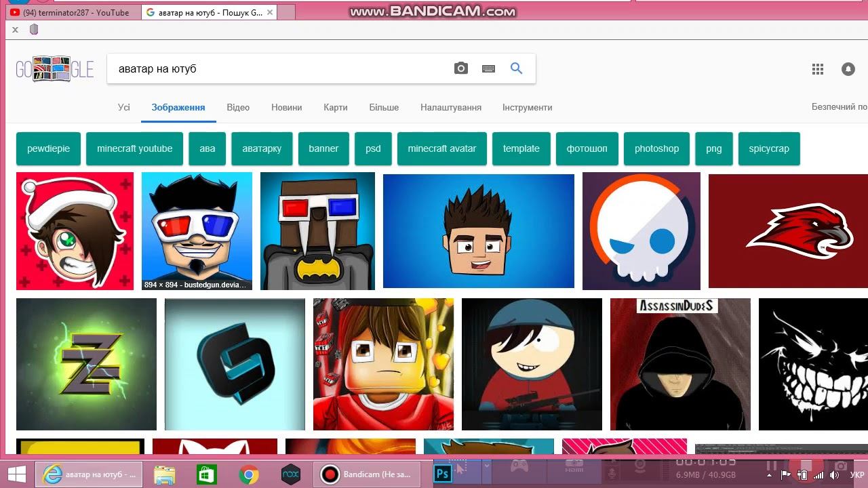Open search by image camera icon
868x488 pixels.
point(461,68)
